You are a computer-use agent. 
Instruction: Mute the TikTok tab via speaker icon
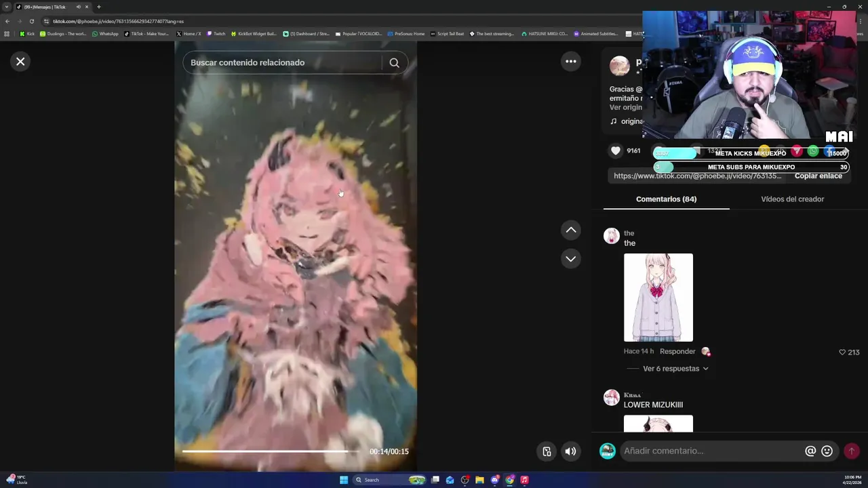pos(78,7)
